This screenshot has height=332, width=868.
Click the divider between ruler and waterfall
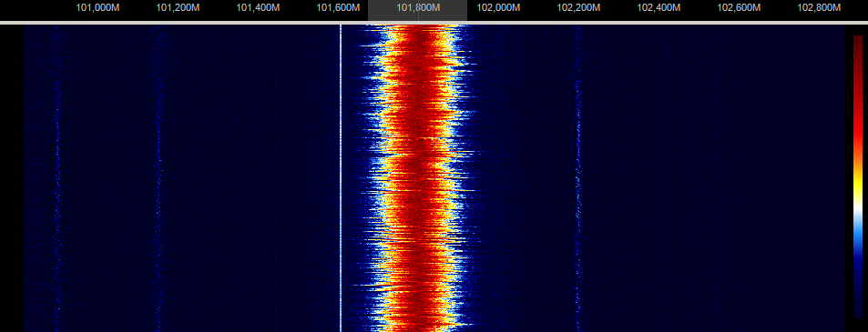tap(434, 23)
